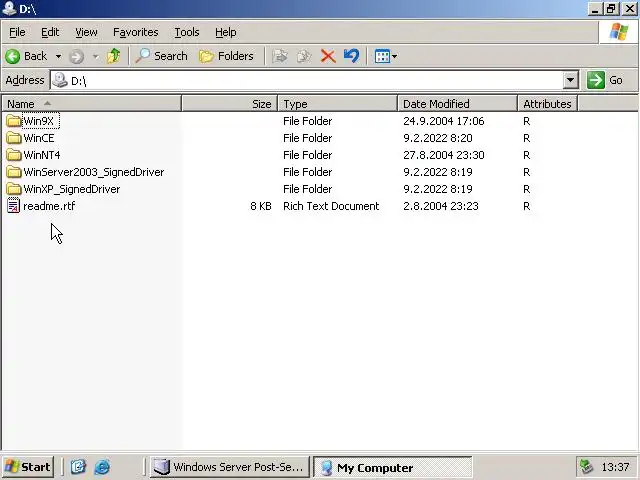The width and height of the screenshot is (640, 480).
Task: Click the drive icon in title bar
Action: tap(9, 8)
